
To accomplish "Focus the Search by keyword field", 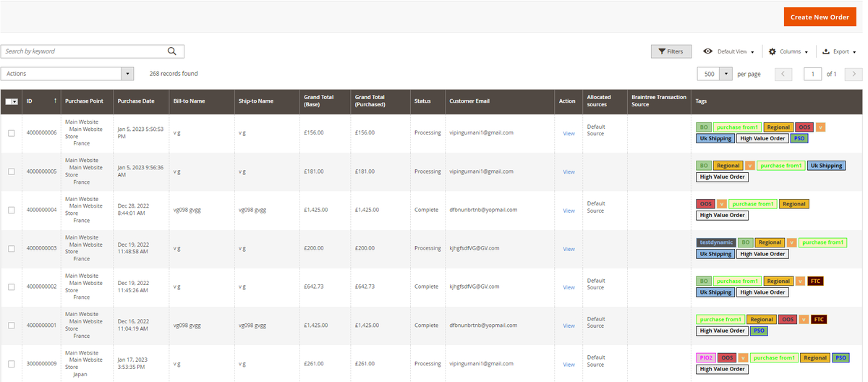I will 83,51.
